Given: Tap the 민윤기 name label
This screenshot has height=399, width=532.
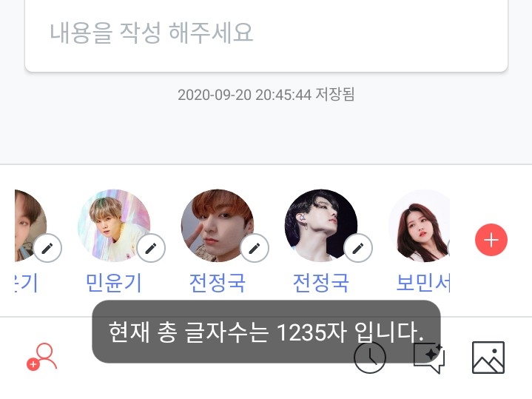Looking at the screenshot, I should [x=114, y=283].
